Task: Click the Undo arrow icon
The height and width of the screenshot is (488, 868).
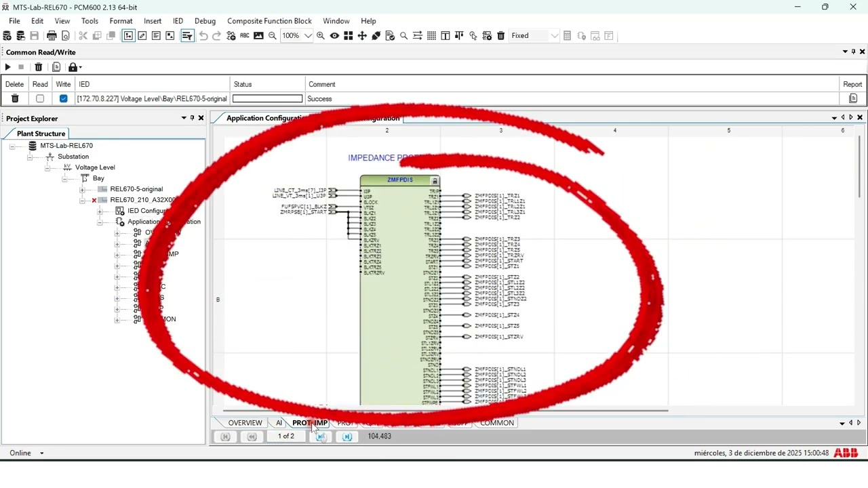Action: (x=203, y=36)
